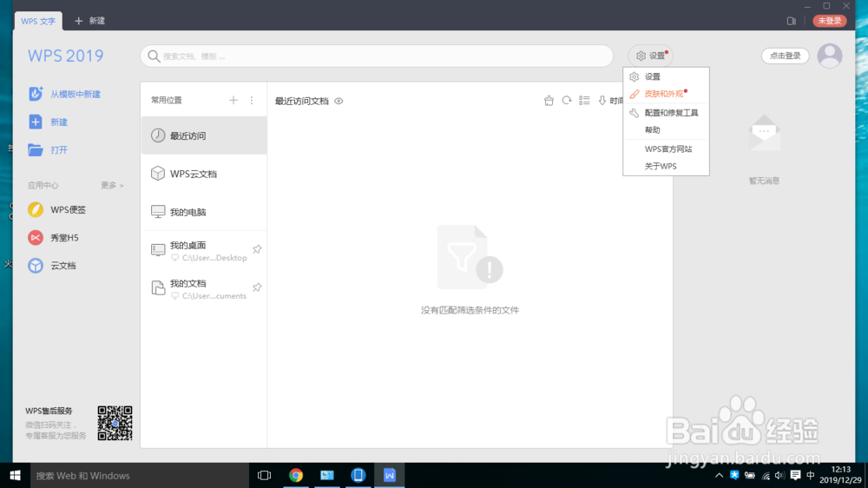Refresh the recent documents list

tap(566, 100)
